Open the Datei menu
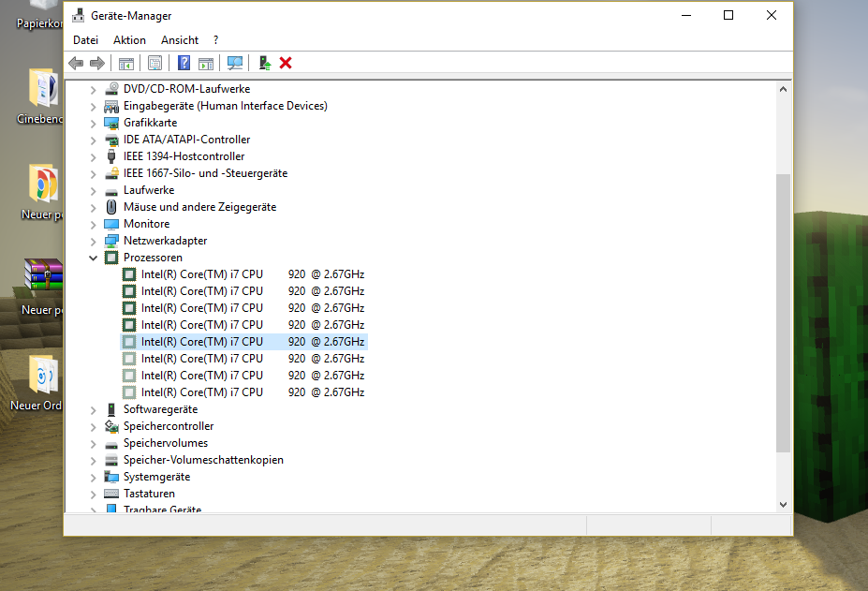The height and width of the screenshot is (591, 868). pos(86,40)
